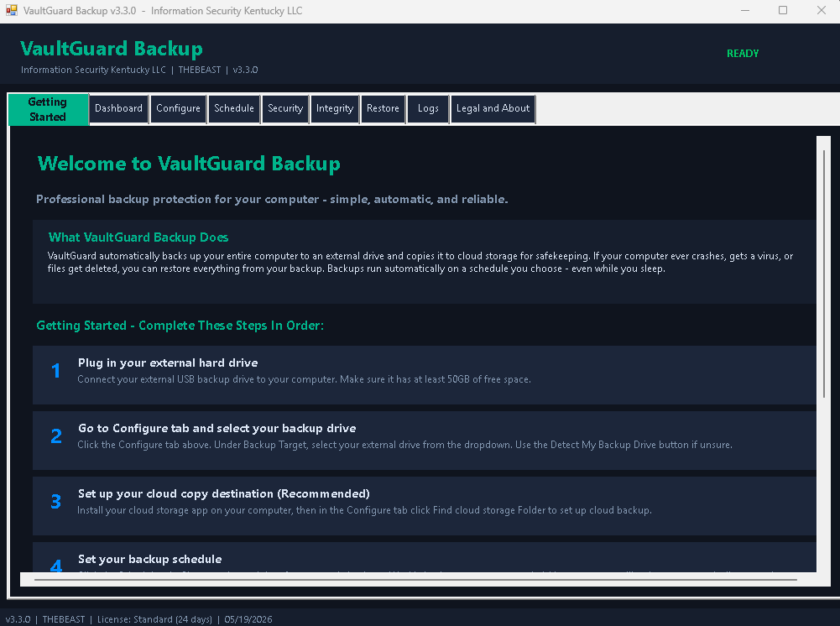Open the Integrity tab
The image size is (840, 626).
click(x=335, y=109)
